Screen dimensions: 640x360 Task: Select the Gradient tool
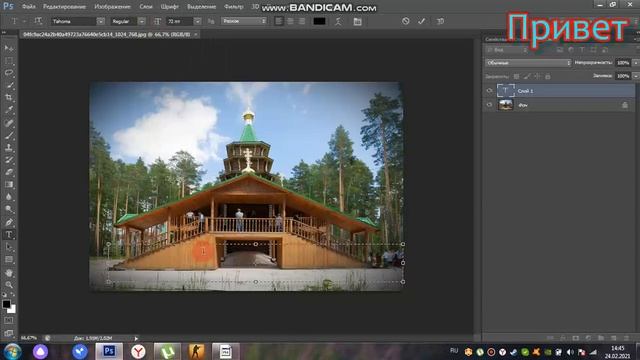(9, 185)
